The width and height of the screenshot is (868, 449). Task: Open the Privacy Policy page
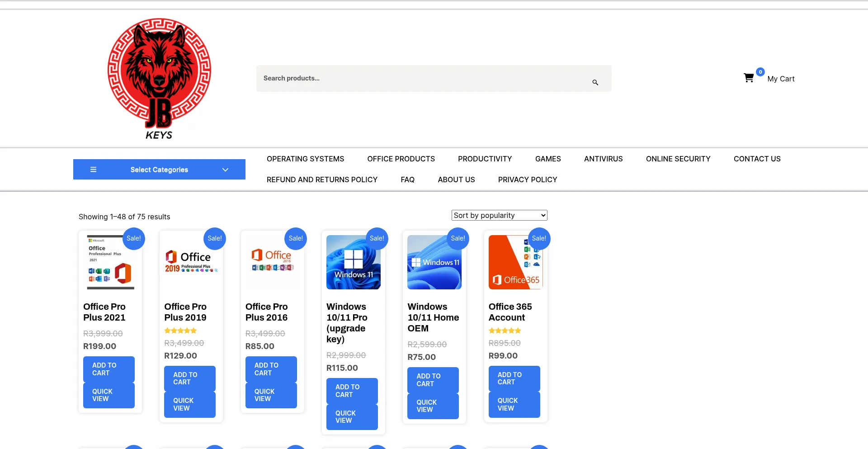pyautogui.click(x=528, y=180)
